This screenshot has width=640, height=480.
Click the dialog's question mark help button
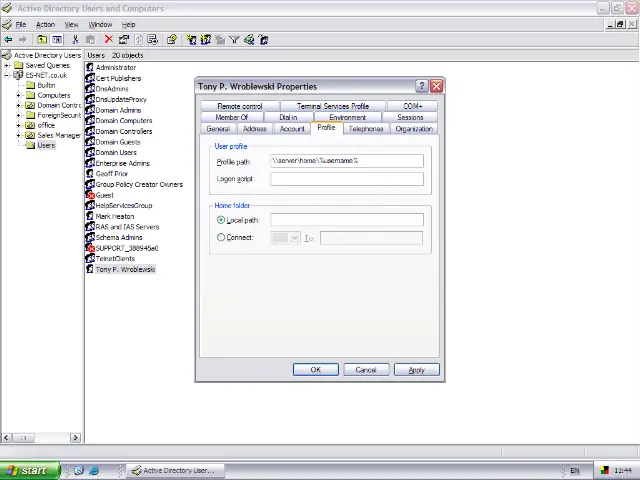(x=422, y=86)
